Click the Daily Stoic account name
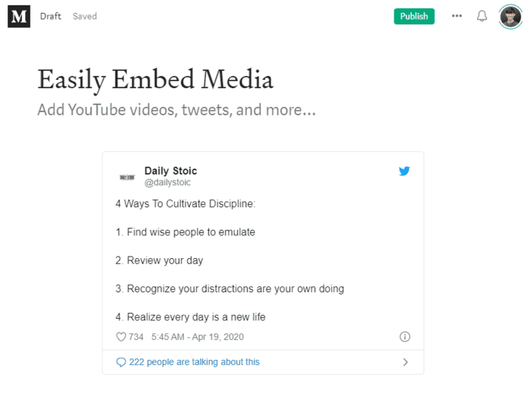The width and height of the screenshot is (532, 394). [x=170, y=171]
